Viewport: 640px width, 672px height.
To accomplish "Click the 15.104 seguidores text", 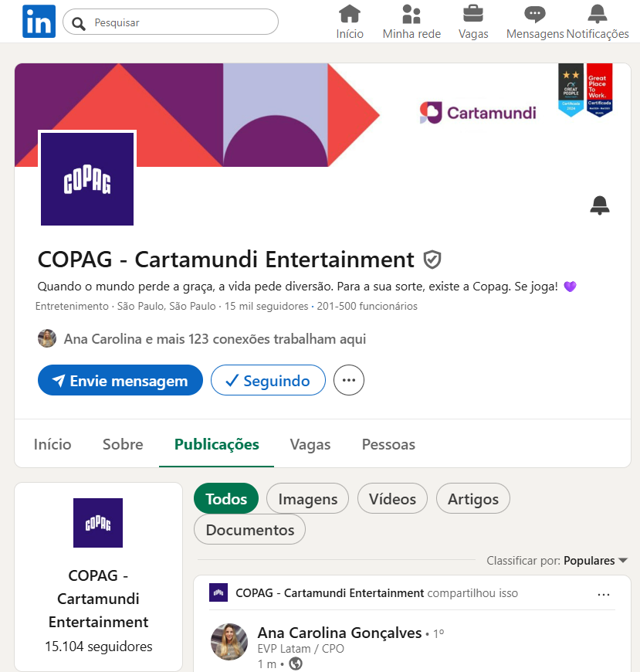I will coord(99,647).
